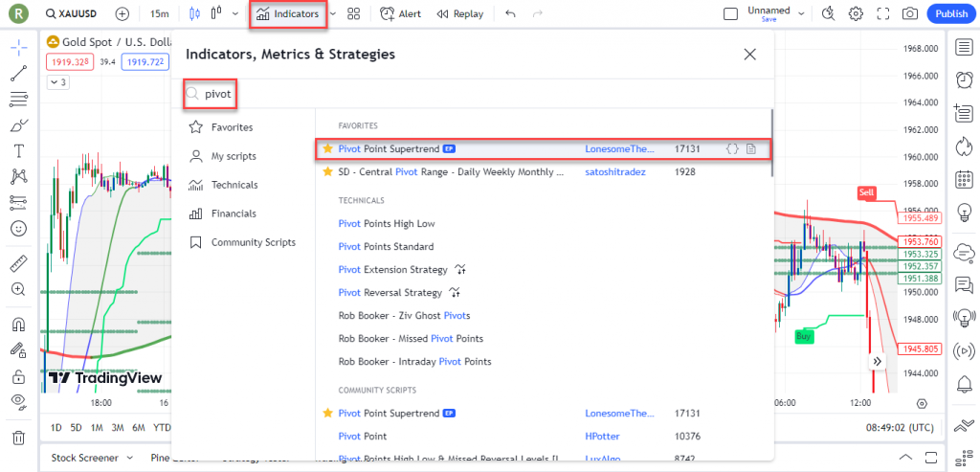Click the Publish button
This screenshot has width=980, height=472.
point(951,13)
